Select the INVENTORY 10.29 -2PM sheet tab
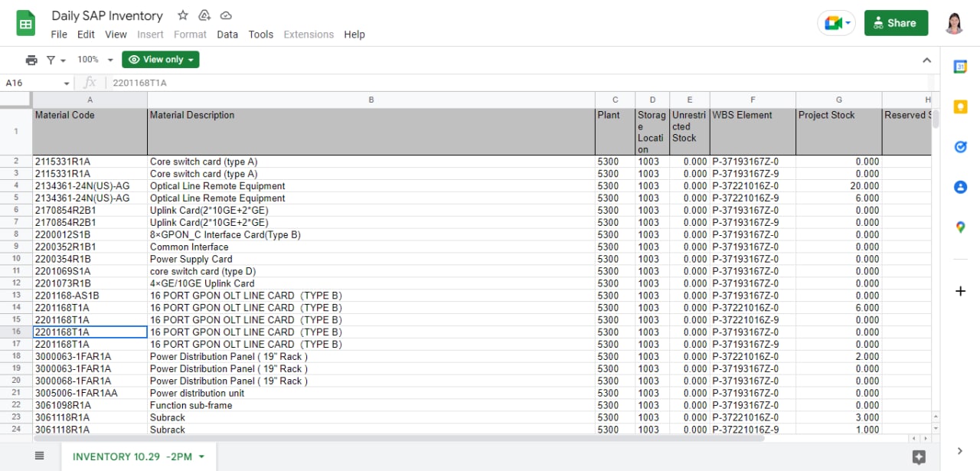Screen dimensions: 980x471 pyautogui.click(x=139, y=456)
